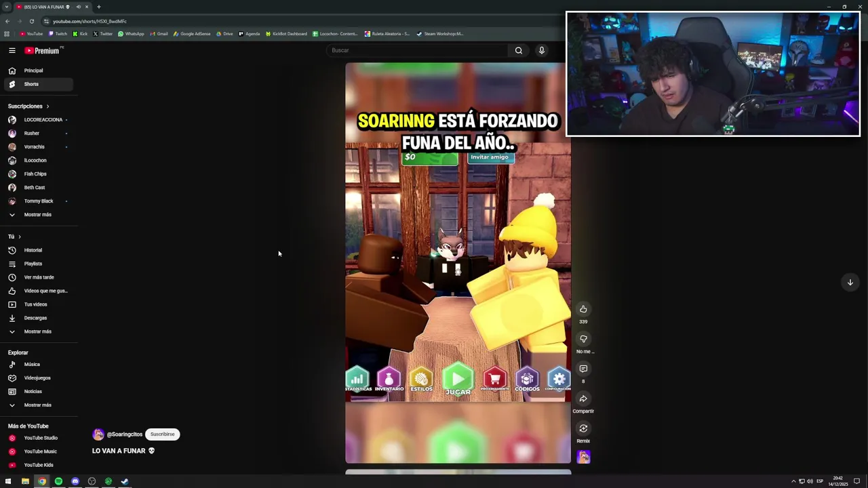
Task: Open the Tú section chevron
Action: (x=20, y=237)
